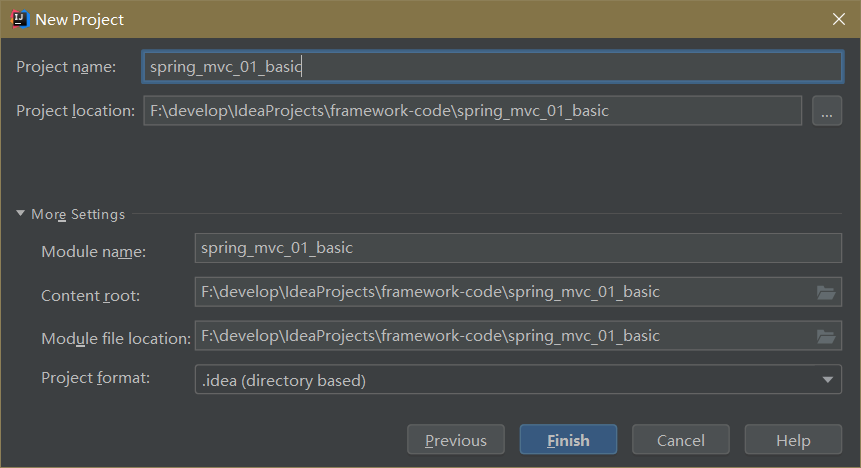861x468 pixels.
Task: Click the New Project title bar text
Action: [x=80, y=19]
